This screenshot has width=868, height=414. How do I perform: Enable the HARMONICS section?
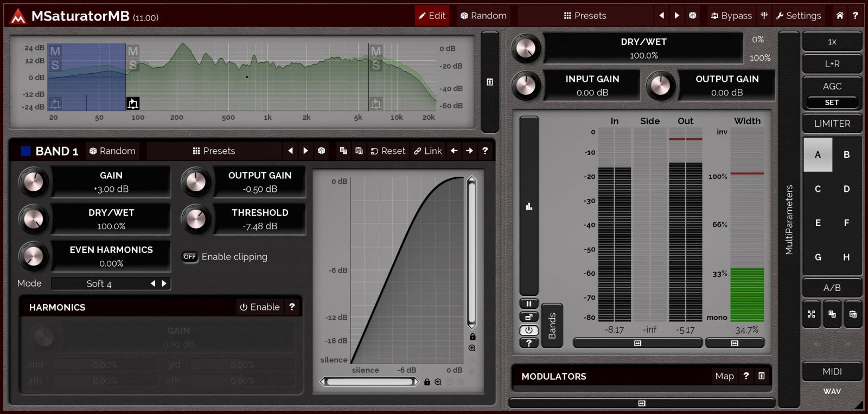click(260, 307)
